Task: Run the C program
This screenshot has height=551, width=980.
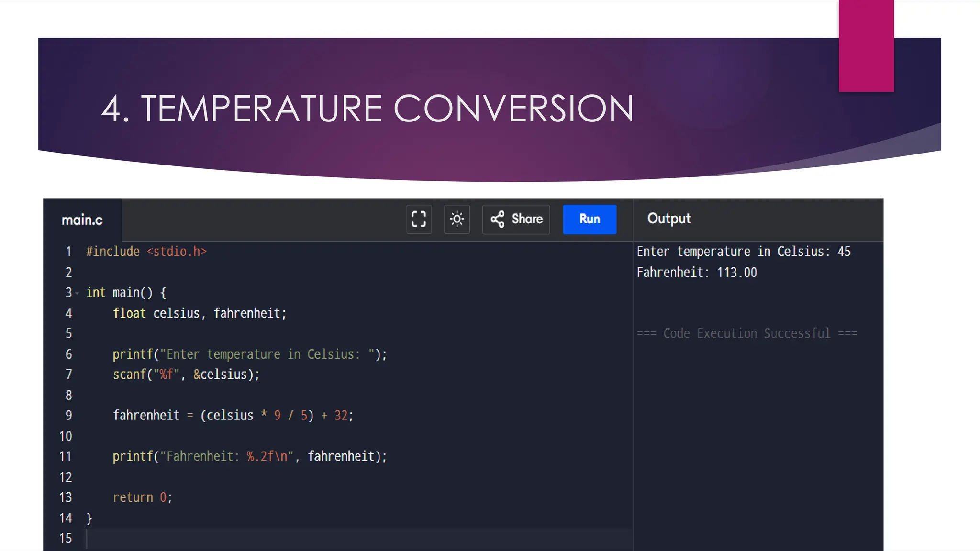Action: point(590,220)
